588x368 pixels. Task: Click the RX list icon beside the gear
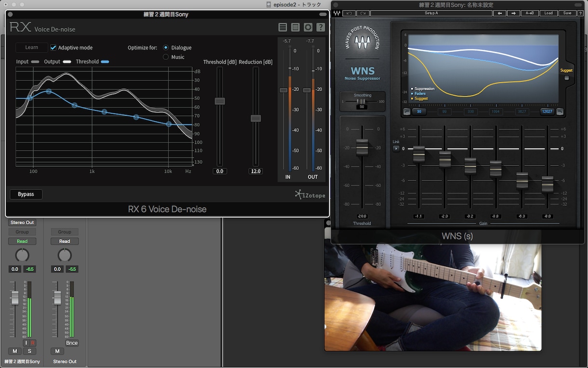(295, 27)
